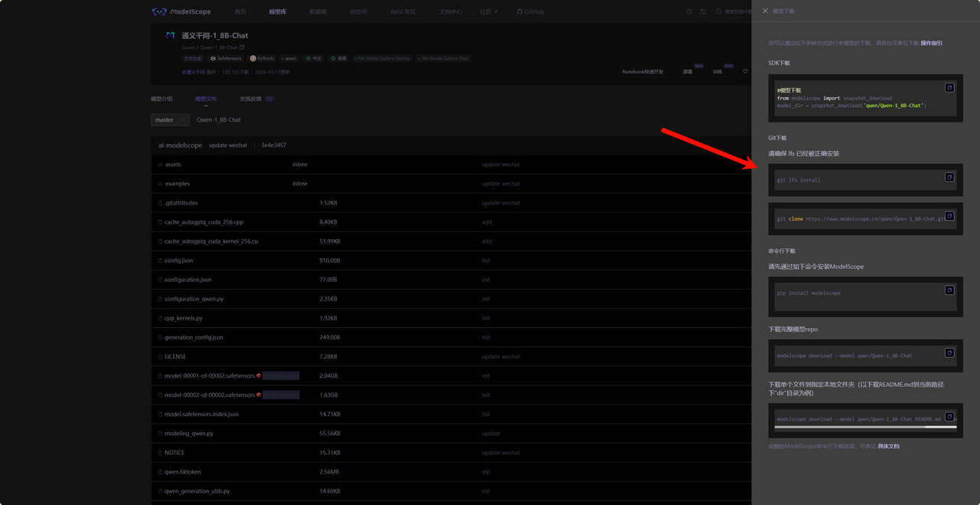This screenshot has height=505, width=980.
Task: Open model-00001-of-00002.safetensors file
Action: coord(210,375)
